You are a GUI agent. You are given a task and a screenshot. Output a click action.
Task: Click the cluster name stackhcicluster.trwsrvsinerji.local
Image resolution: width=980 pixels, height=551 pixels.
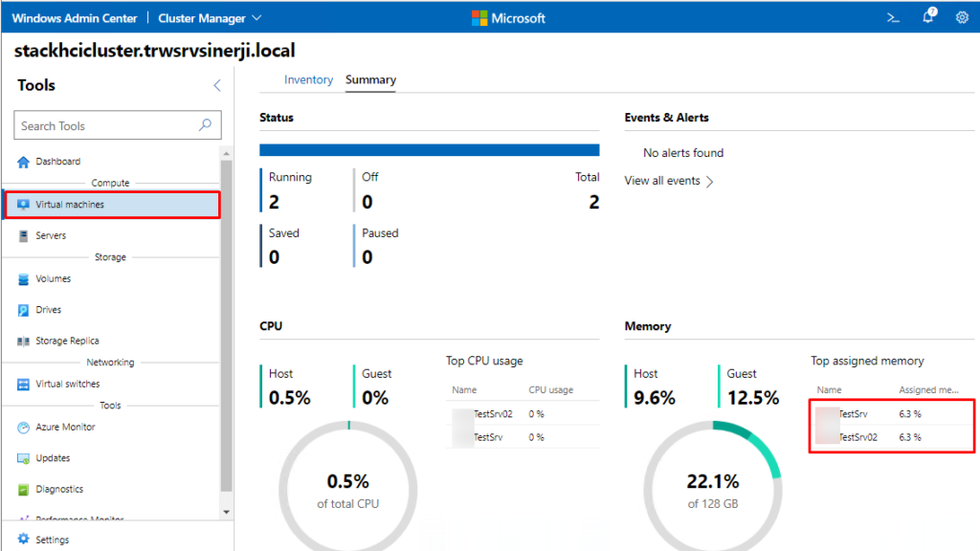pyautogui.click(x=154, y=51)
